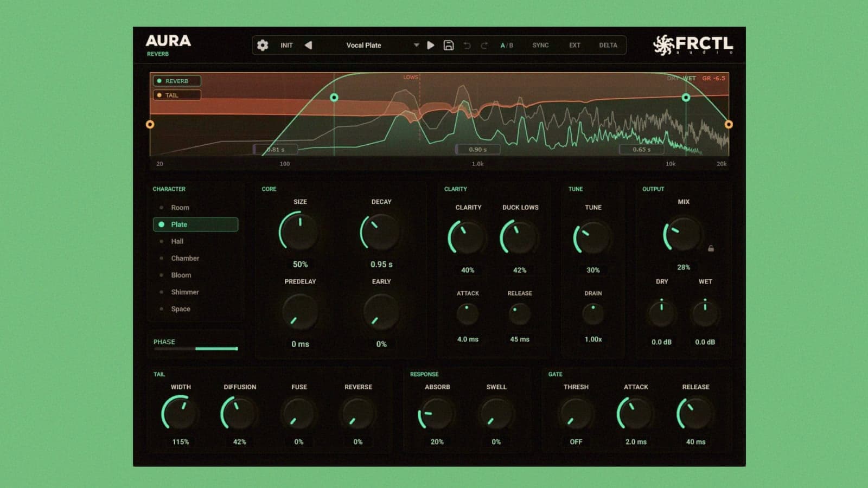This screenshot has height=488, width=868.
Task: Click the DUCK LOWS knob
Action: [x=519, y=237]
